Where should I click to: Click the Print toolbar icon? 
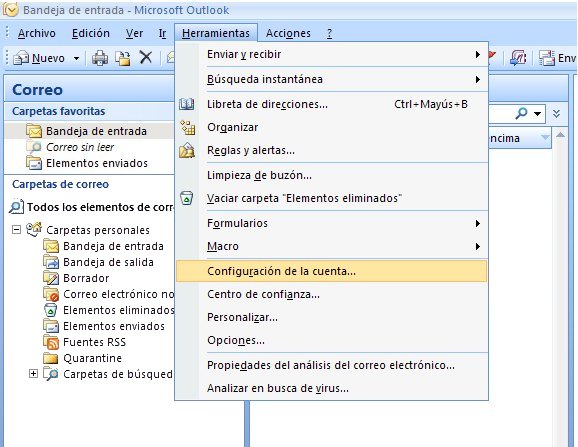(100, 58)
